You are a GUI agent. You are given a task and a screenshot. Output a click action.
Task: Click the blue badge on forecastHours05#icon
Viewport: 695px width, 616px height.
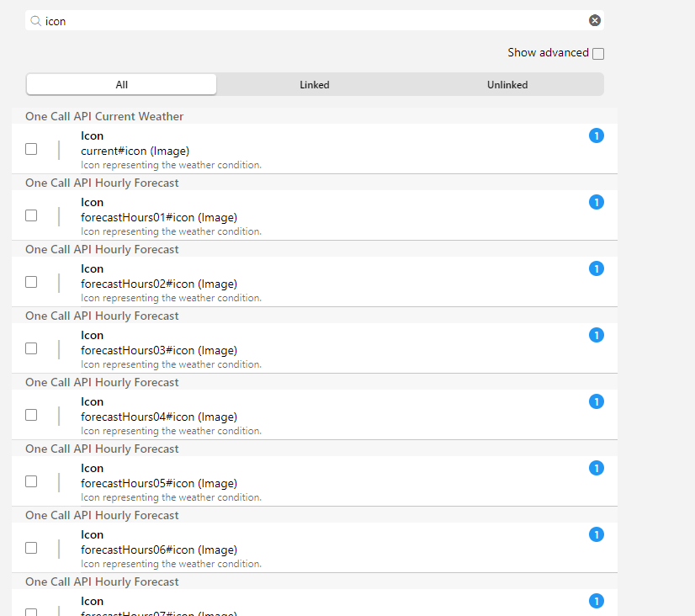[x=597, y=468]
